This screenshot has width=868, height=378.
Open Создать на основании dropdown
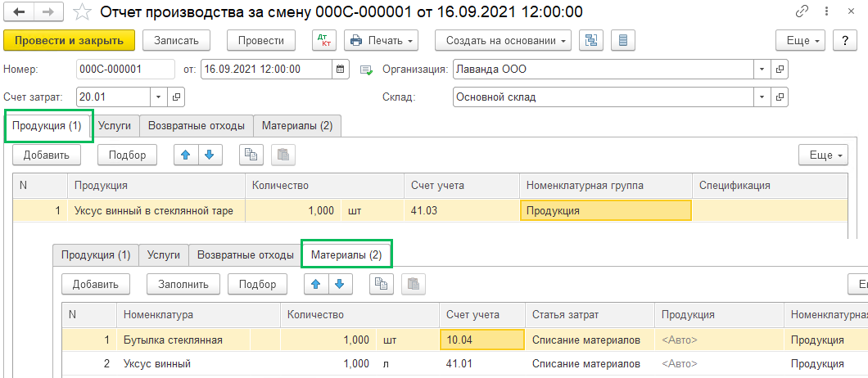coord(504,40)
